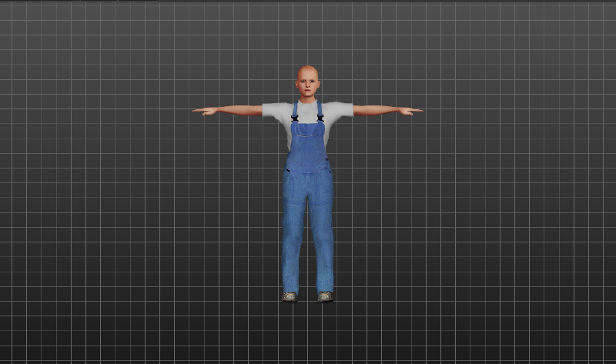This screenshot has height=364, width=616.
Task: Select the character's bald head
Action: click(x=307, y=81)
